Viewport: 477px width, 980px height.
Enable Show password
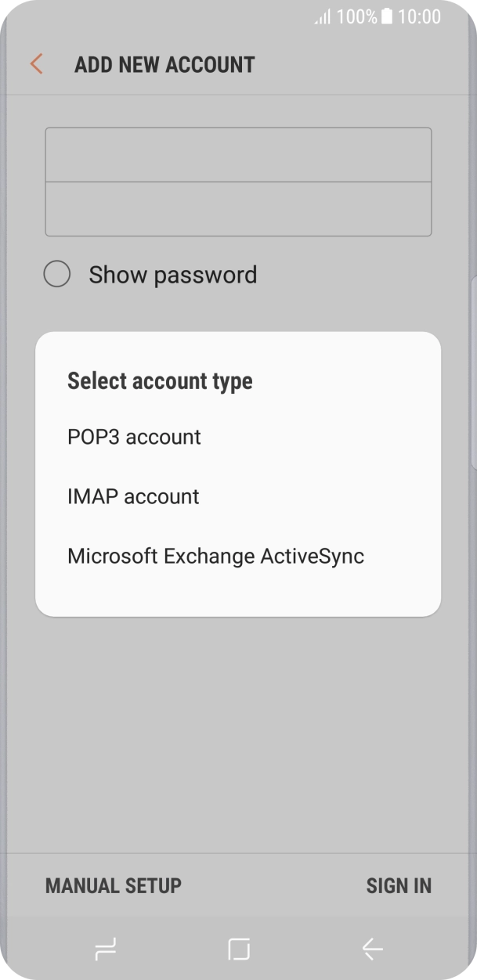pos(56,275)
